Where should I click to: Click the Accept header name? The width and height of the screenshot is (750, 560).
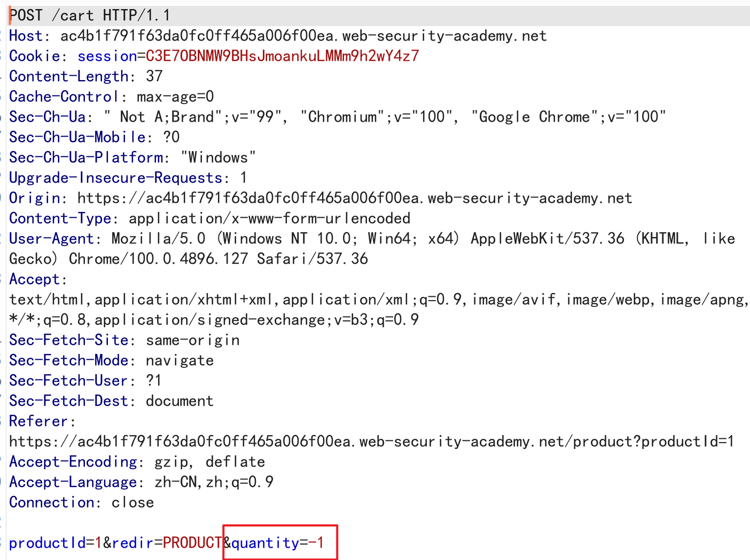[34, 279]
